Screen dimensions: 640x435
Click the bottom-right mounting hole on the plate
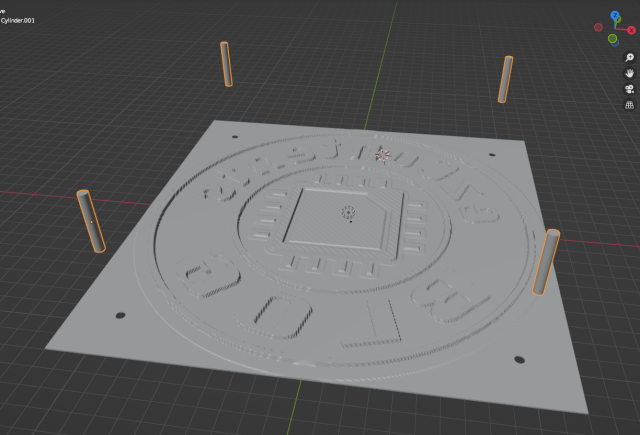(x=518, y=358)
